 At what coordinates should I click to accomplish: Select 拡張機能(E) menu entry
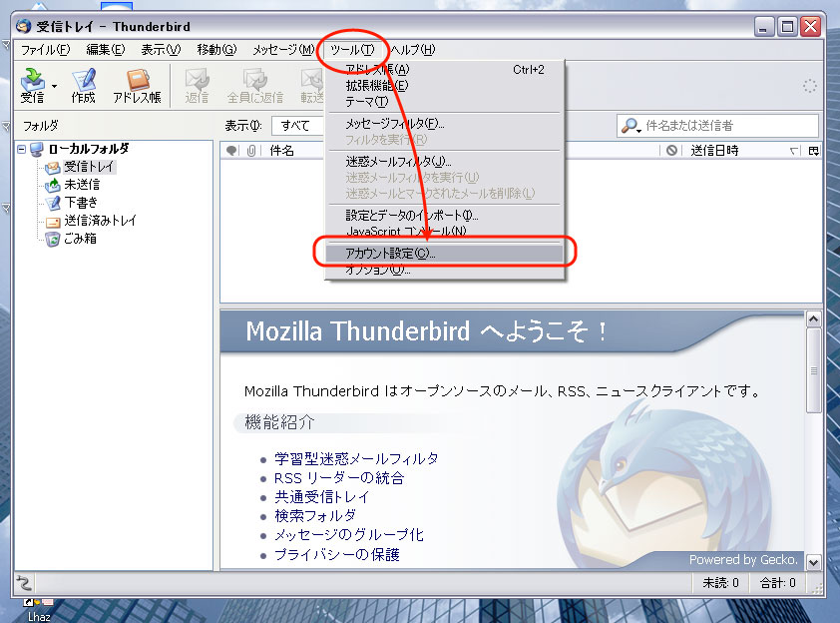(x=445, y=85)
